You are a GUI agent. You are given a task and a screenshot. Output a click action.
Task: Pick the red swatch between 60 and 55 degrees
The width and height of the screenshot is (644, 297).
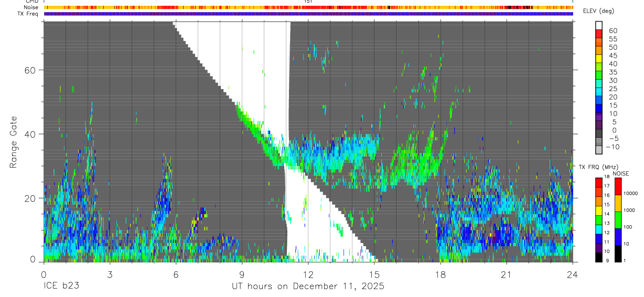point(599,34)
